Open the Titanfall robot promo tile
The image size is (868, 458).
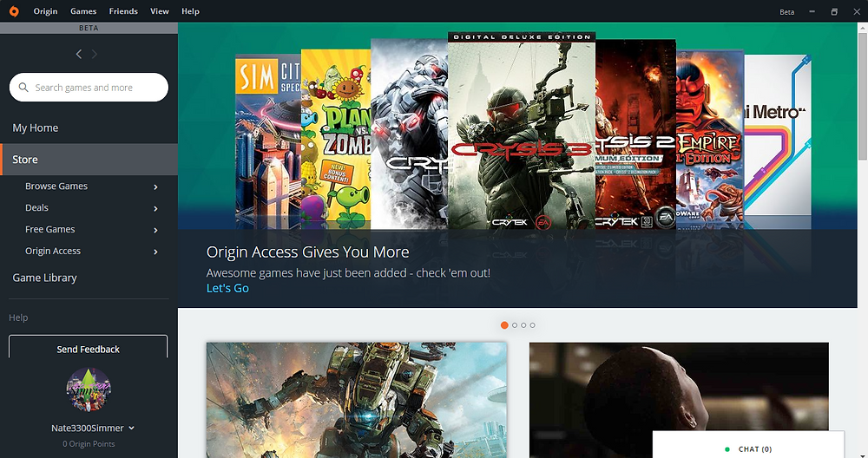pos(357,400)
